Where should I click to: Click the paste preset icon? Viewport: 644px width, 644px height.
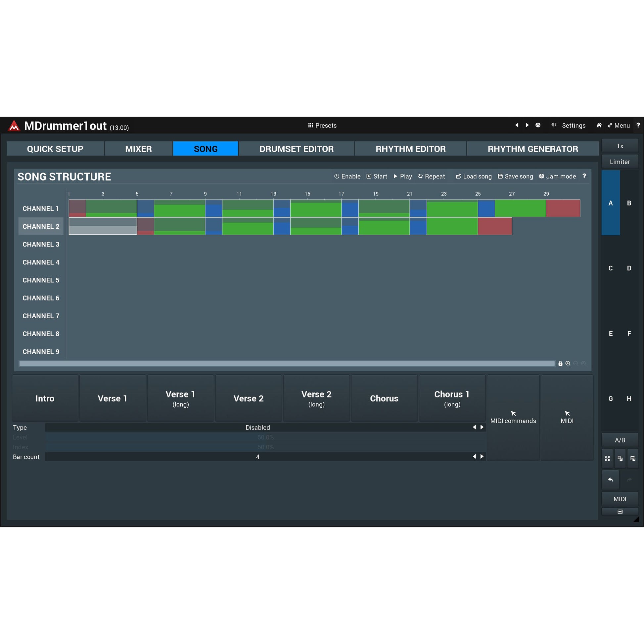click(x=633, y=458)
